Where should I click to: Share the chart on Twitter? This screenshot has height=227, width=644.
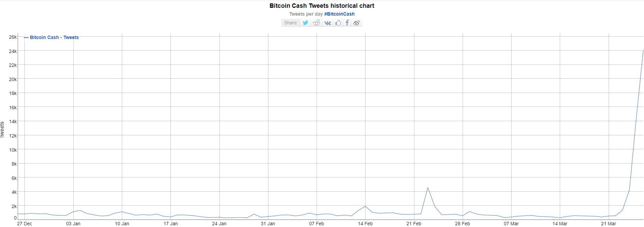[305, 23]
